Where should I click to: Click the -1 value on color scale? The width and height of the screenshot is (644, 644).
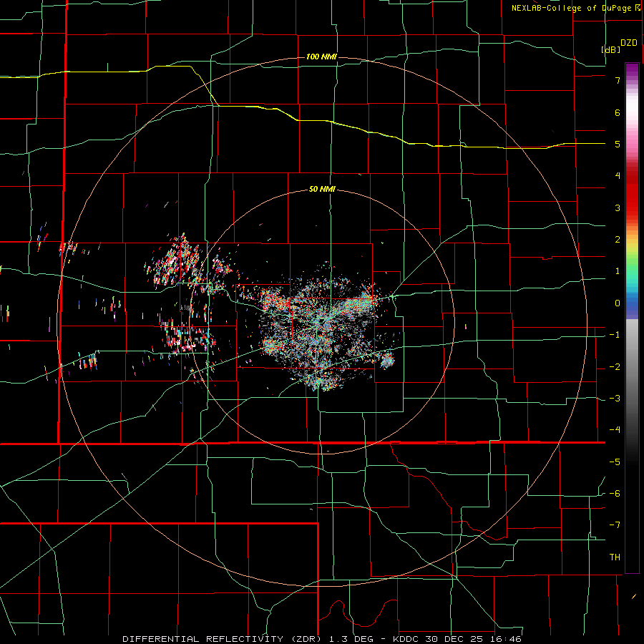[x=615, y=335]
